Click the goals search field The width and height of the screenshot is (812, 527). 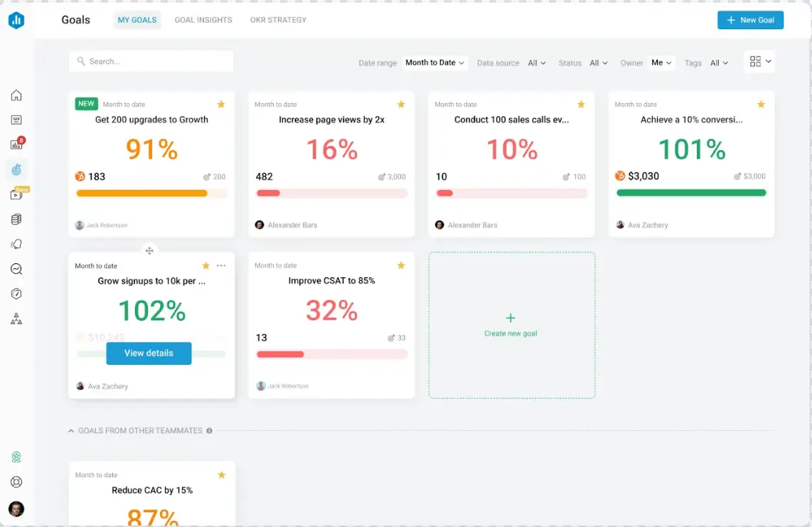tap(151, 61)
